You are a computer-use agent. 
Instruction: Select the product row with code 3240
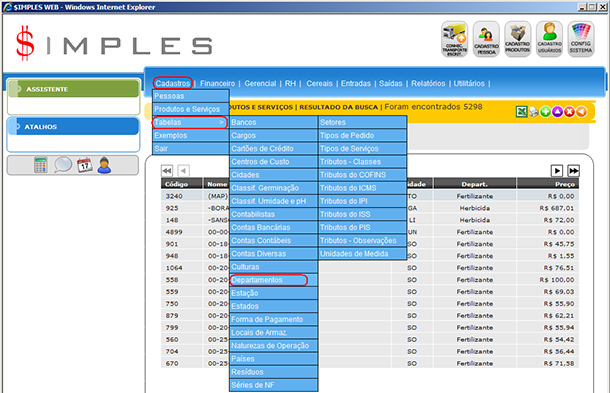coord(370,196)
